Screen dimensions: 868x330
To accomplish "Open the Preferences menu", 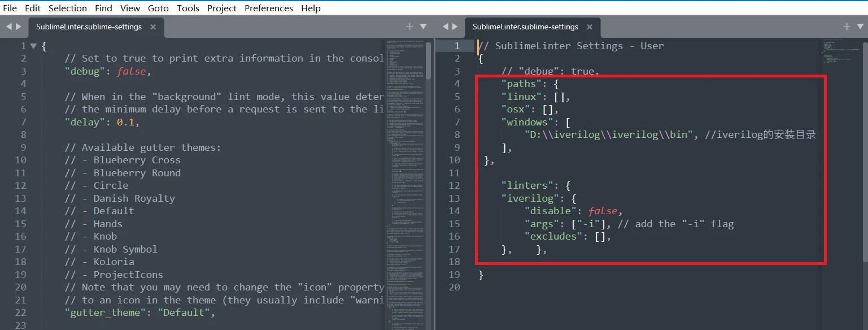I will click(268, 8).
